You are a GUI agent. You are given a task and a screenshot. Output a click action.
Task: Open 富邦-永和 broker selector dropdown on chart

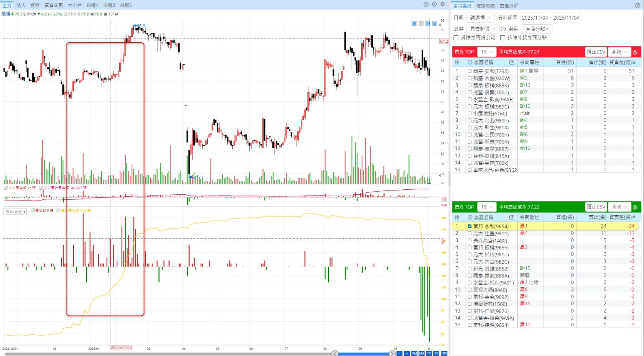tap(15, 212)
